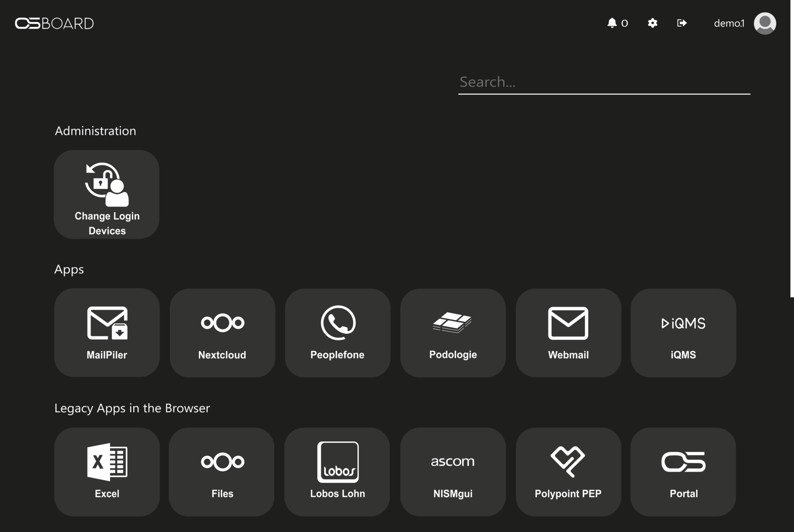Open the Excel legacy app

click(x=107, y=472)
